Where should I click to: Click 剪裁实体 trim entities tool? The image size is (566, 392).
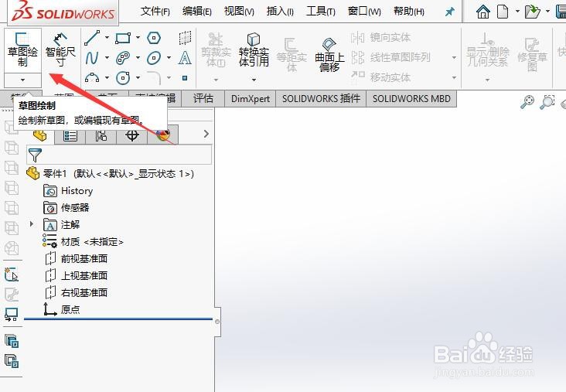pyautogui.click(x=216, y=49)
